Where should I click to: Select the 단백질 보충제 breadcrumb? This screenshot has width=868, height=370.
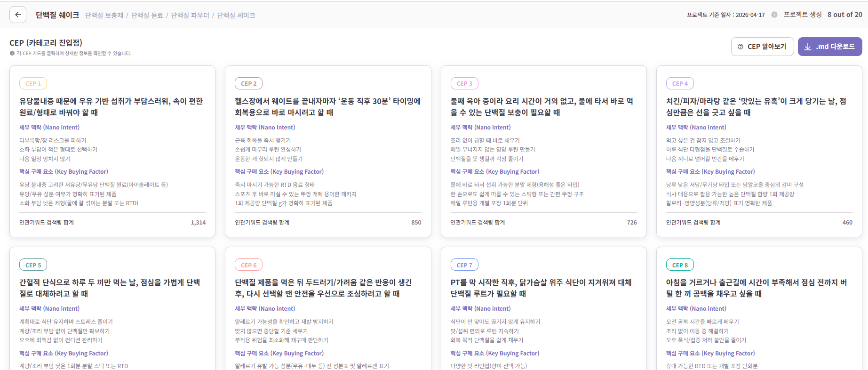(104, 16)
